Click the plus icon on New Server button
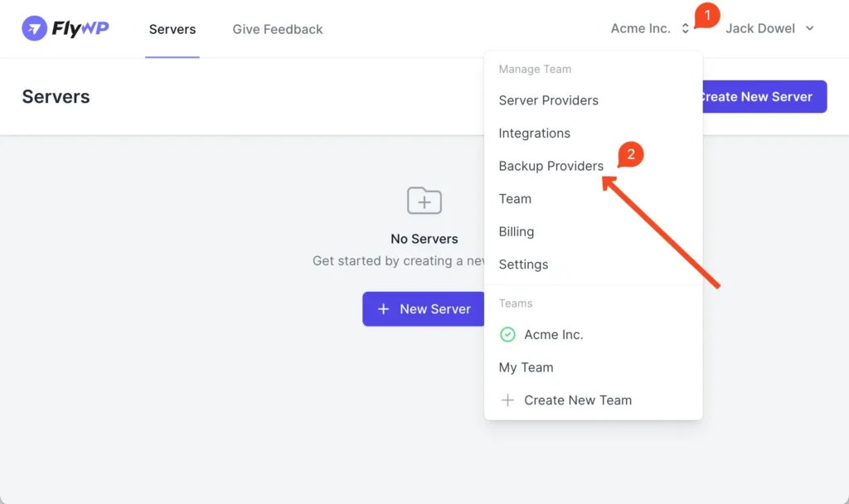This screenshot has height=504, width=849. [383, 309]
